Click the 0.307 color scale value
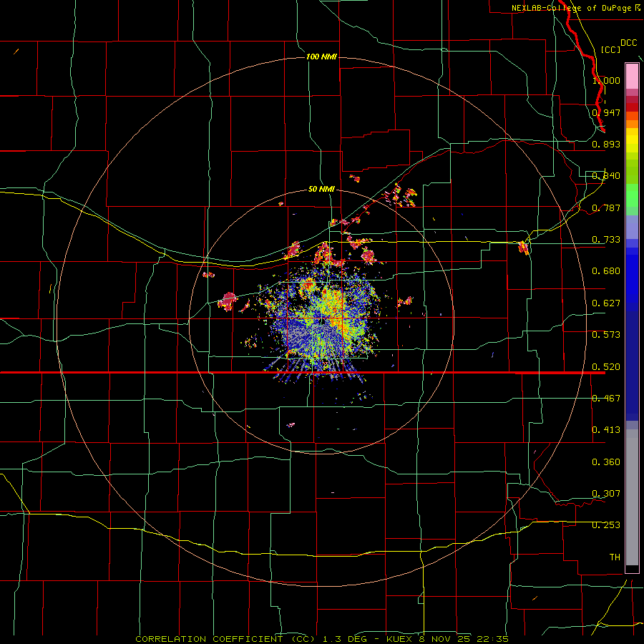The height and width of the screenshot is (644, 644). click(x=606, y=494)
